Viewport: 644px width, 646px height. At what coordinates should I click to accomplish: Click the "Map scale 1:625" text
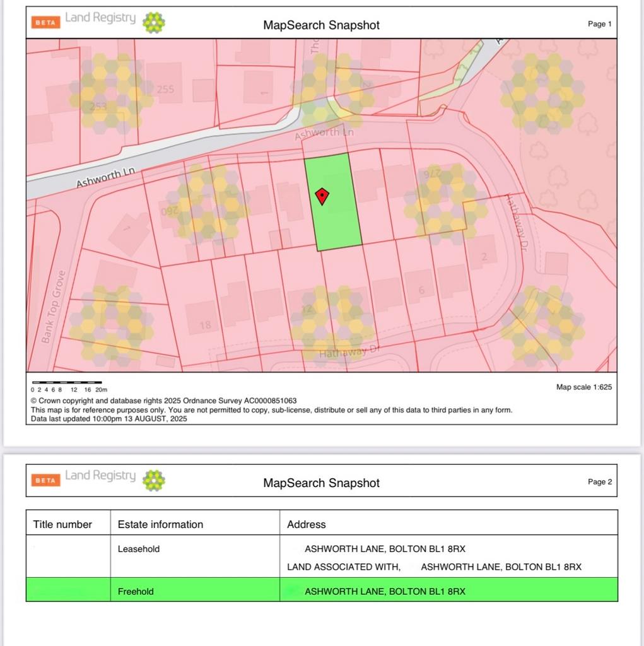click(583, 387)
